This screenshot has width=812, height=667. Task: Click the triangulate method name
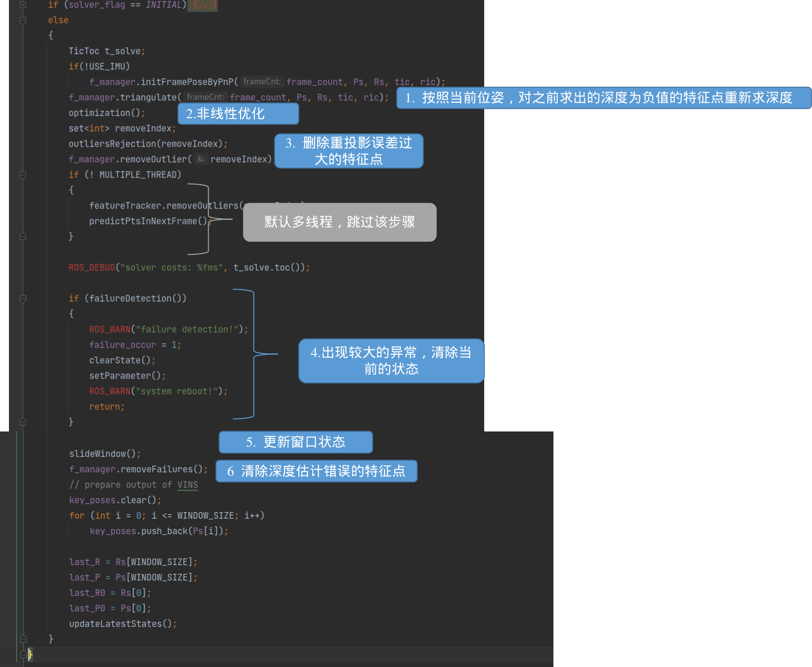[x=148, y=98]
